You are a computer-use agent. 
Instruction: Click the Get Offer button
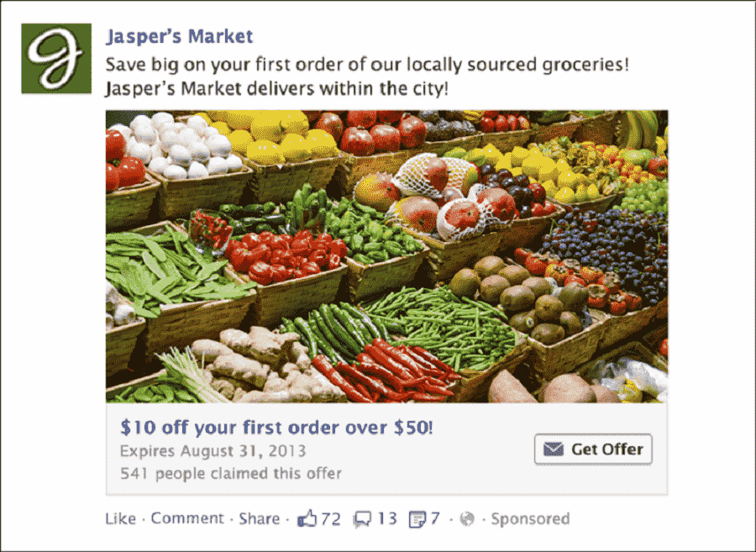(x=593, y=449)
